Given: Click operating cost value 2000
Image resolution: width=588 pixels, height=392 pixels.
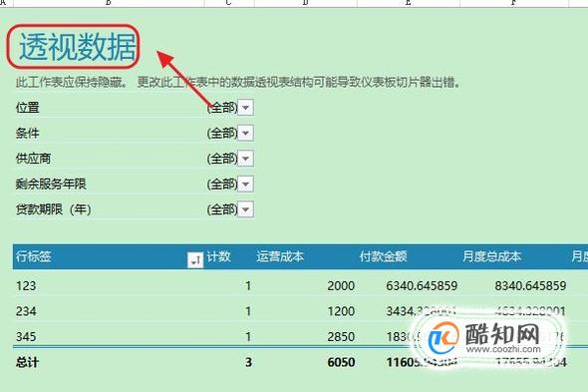Looking at the screenshot, I should click(x=341, y=285).
